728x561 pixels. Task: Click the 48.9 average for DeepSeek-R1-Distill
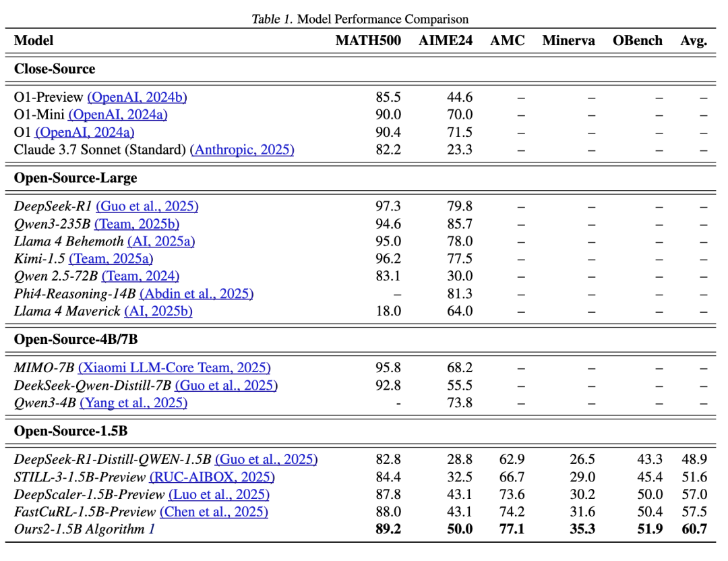coord(694,459)
